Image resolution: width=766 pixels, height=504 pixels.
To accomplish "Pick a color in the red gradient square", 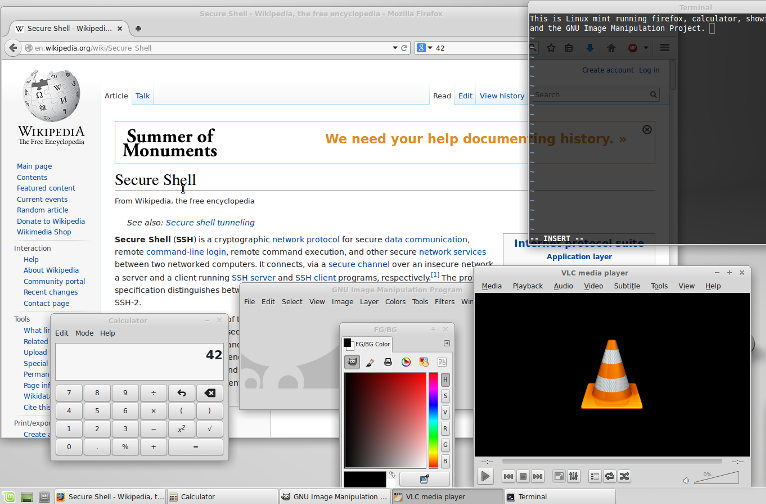I will [x=385, y=420].
